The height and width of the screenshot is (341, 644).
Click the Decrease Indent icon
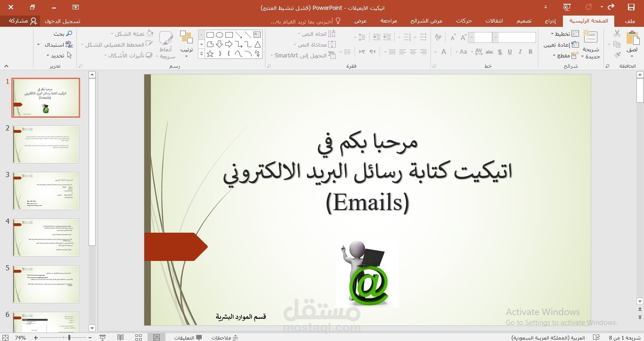pyautogui.click(x=387, y=37)
